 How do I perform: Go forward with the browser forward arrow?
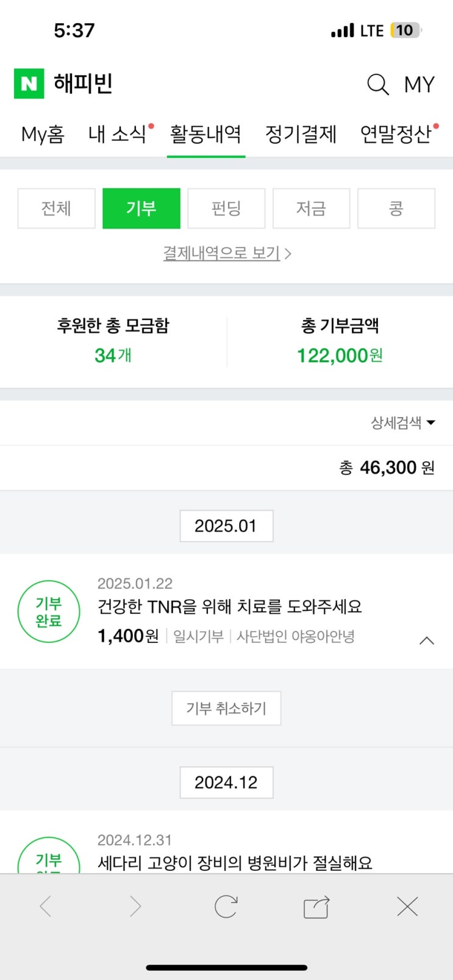coord(135,907)
